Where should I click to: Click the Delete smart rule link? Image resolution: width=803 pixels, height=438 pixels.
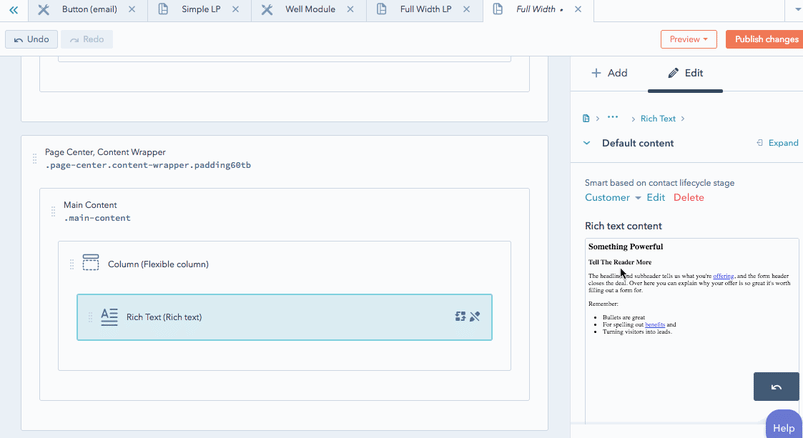tap(688, 198)
